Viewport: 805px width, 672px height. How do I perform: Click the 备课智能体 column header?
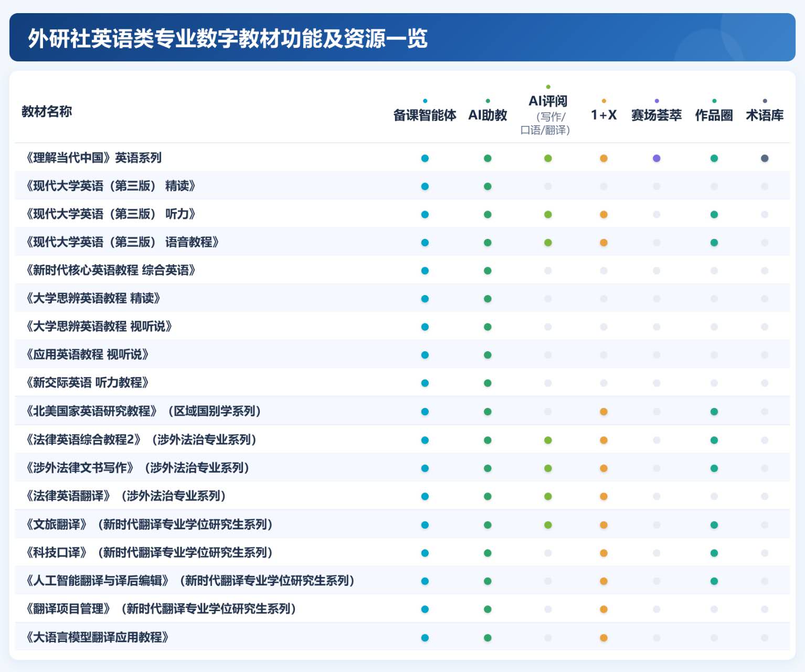point(425,115)
